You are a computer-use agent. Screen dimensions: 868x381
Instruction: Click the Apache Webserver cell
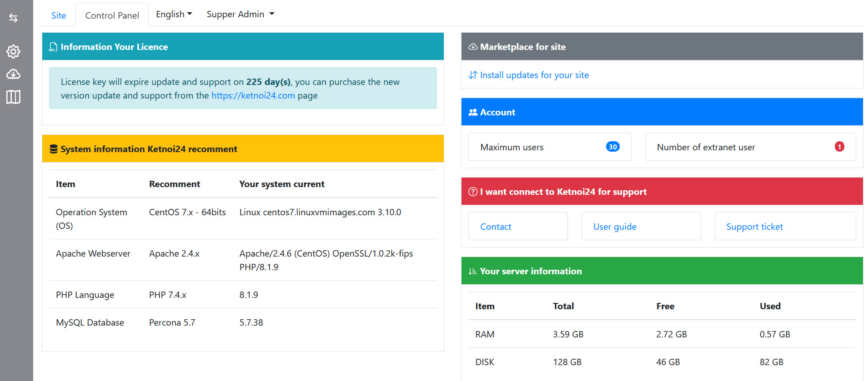point(93,253)
